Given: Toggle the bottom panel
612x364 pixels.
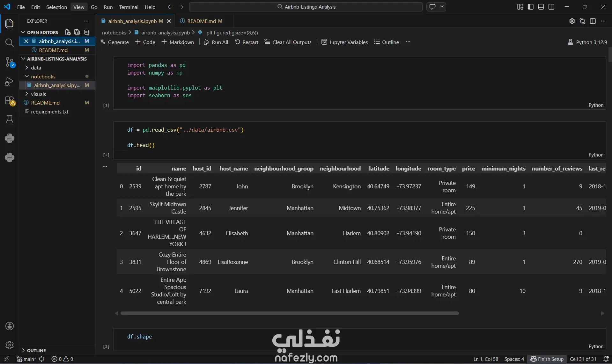Looking at the screenshot, I should click(x=541, y=7).
